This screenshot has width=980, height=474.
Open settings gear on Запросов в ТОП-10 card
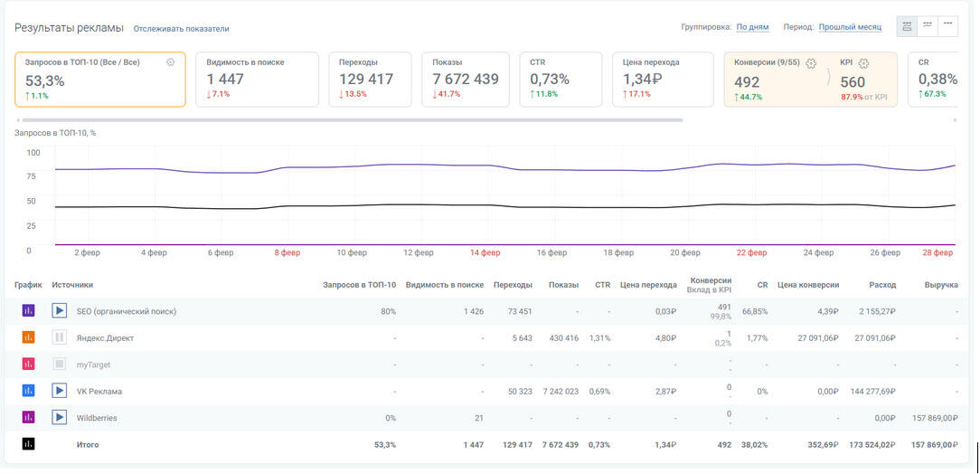click(x=171, y=62)
